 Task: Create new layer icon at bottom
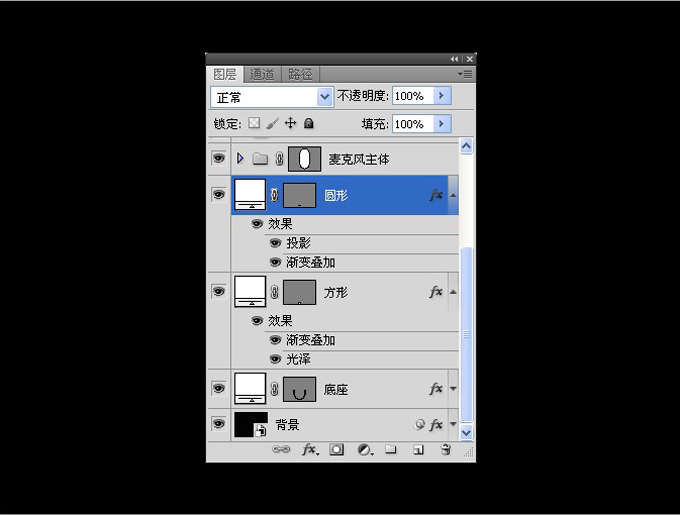[x=418, y=450]
